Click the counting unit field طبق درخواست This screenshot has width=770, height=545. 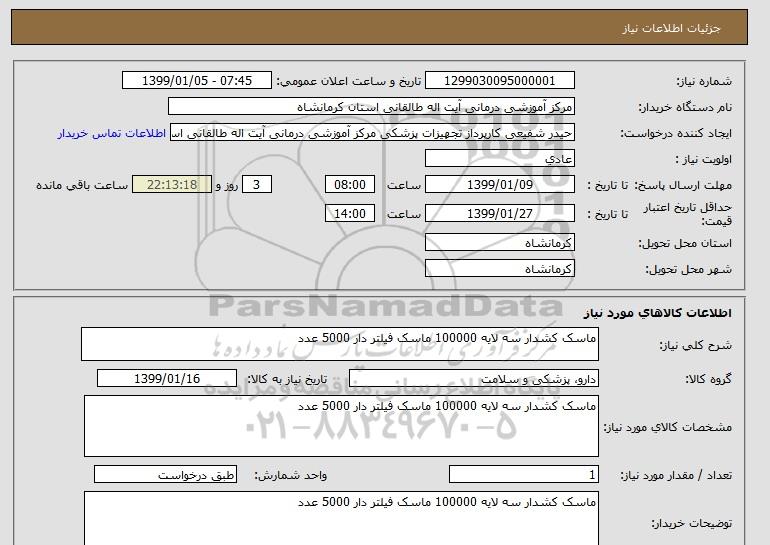pyautogui.click(x=165, y=475)
